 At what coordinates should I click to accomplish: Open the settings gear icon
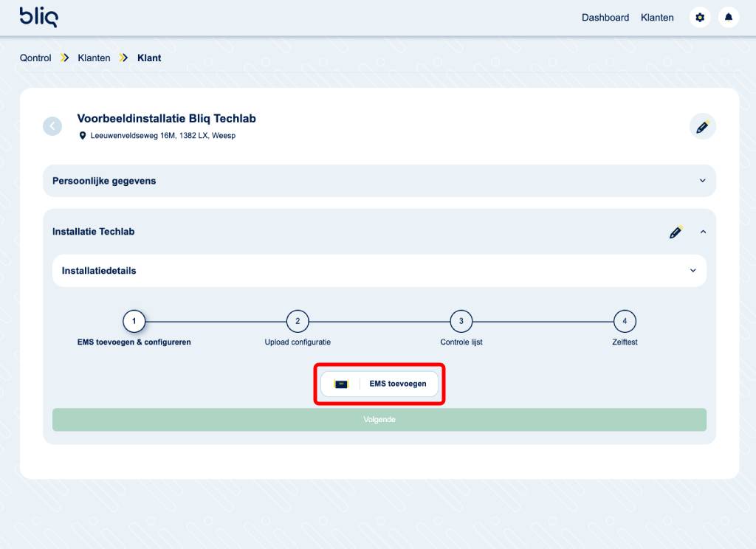point(700,18)
